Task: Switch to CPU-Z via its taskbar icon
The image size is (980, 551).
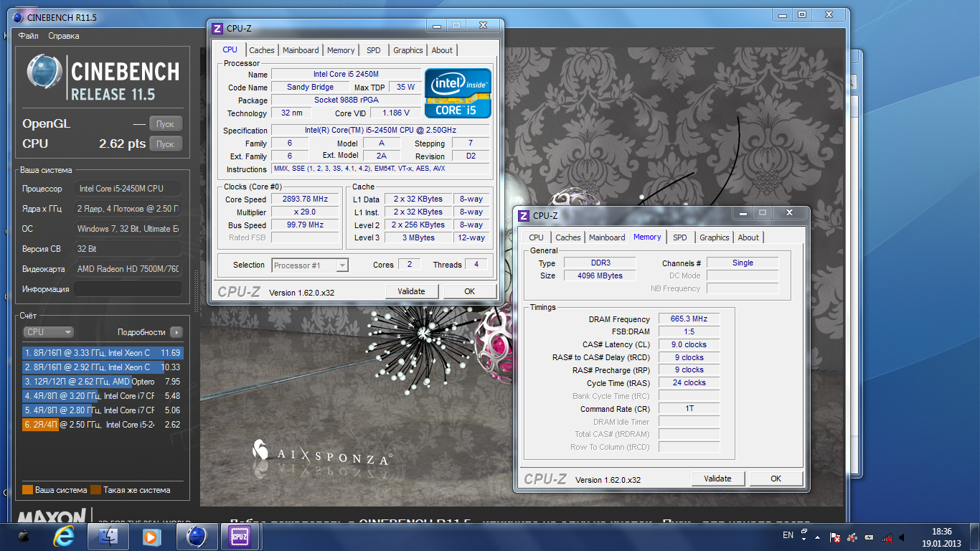Action: (x=240, y=536)
